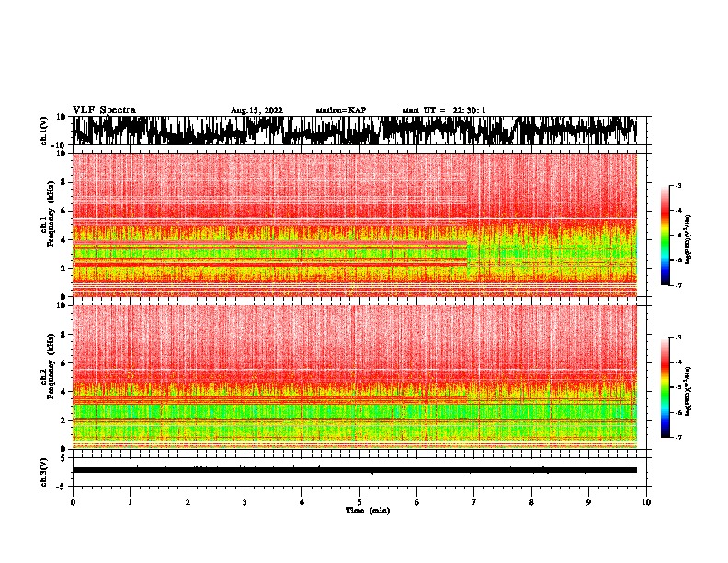Click the "-7" label on ch.2 color bar
Image resolution: width=728 pixels, height=563 pixels.
tap(678, 438)
